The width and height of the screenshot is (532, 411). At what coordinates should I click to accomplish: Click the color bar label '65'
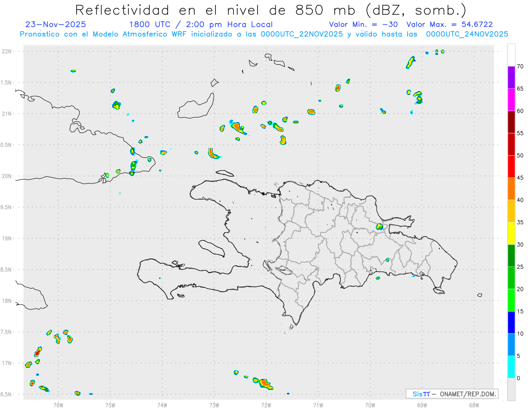(520, 89)
